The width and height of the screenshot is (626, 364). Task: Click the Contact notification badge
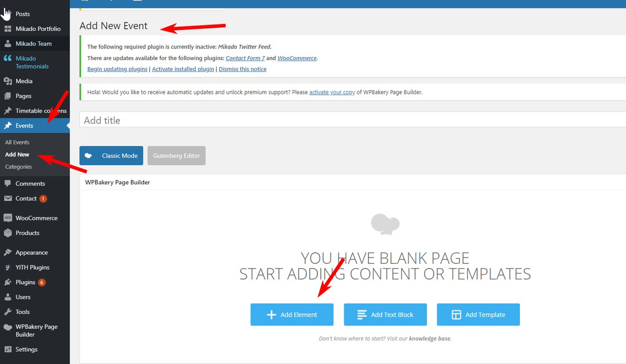43,199
